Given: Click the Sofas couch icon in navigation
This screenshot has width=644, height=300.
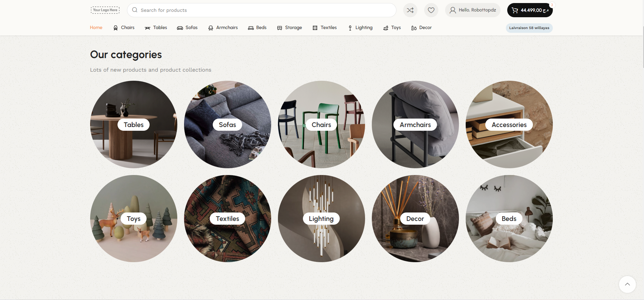Looking at the screenshot, I should point(180,28).
